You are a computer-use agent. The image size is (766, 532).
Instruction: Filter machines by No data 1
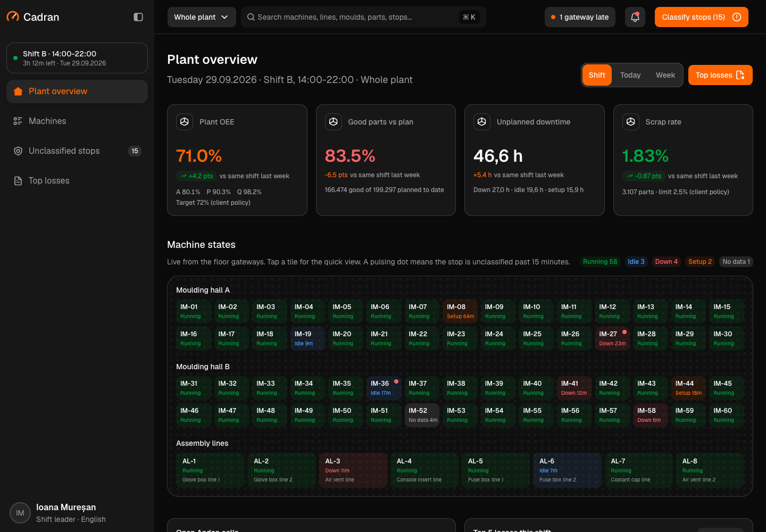[x=736, y=262]
